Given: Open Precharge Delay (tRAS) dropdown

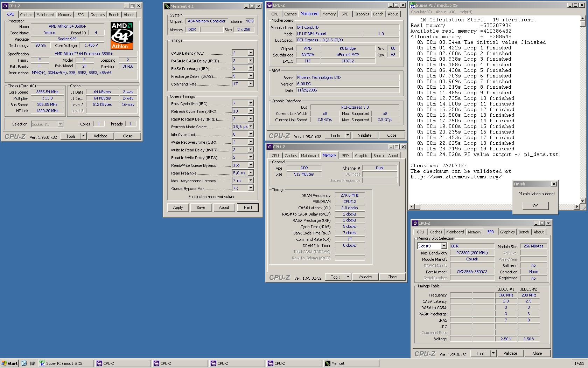Looking at the screenshot, I should (251, 76).
